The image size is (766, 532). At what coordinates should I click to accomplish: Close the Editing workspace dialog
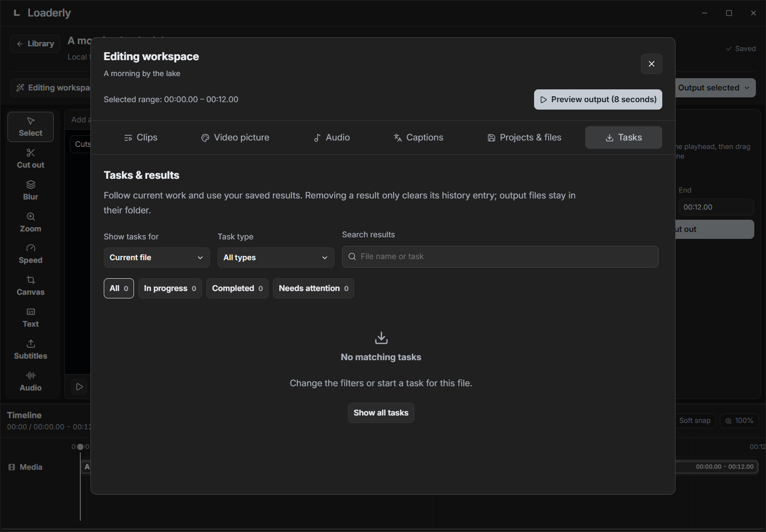click(651, 64)
